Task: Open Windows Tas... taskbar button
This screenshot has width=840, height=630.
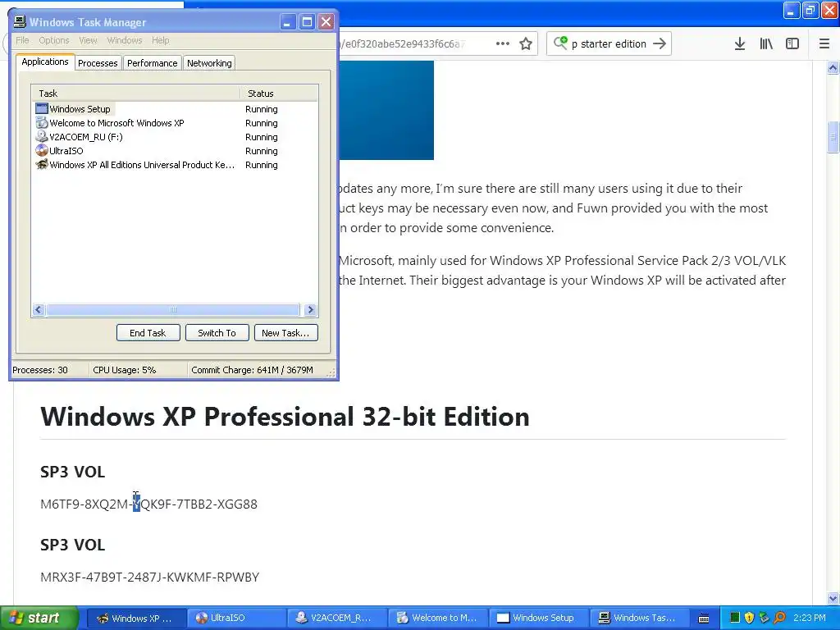Action: click(639, 619)
